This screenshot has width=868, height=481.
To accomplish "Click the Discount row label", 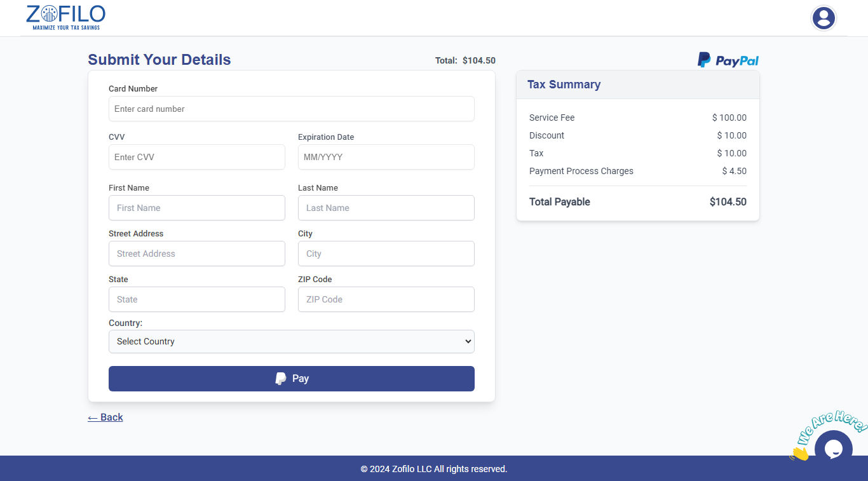I will [546, 135].
